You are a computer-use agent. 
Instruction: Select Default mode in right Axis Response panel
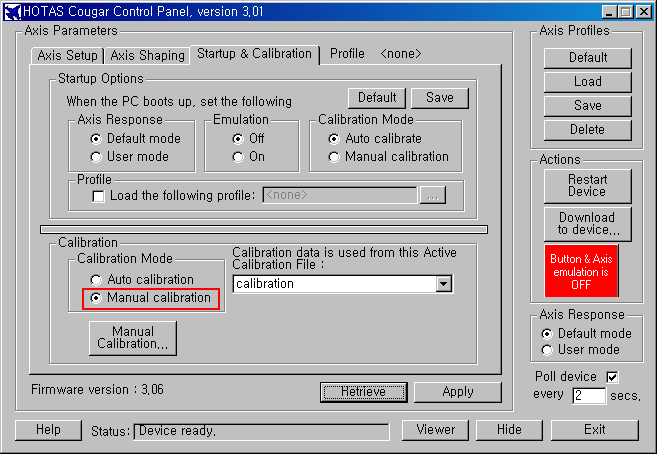(x=587, y=333)
